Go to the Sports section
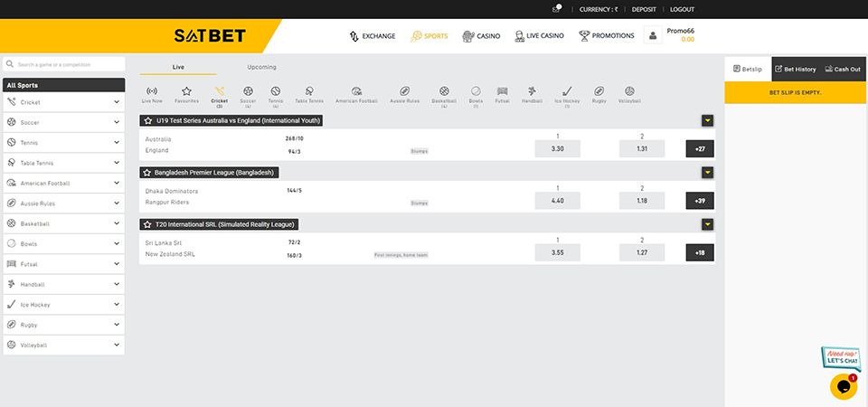This screenshot has height=407, width=868. coord(429,36)
